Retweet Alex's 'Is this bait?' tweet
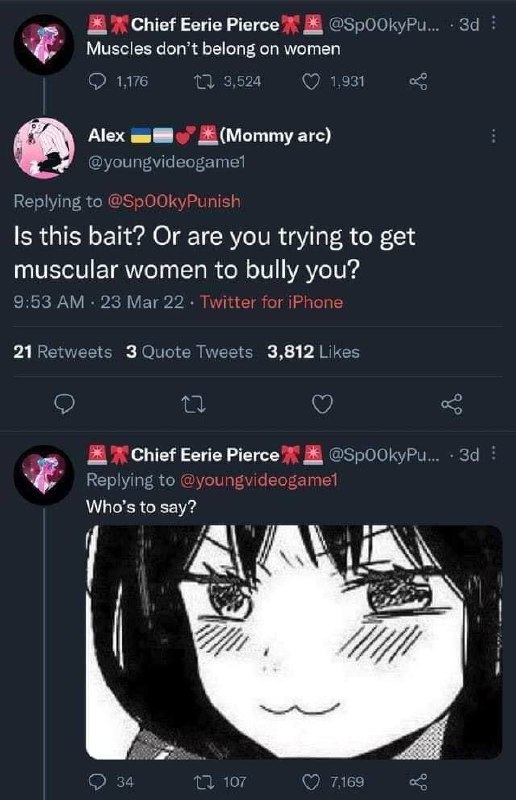This screenshot has width=516, height=800. (x=194, y=405)
